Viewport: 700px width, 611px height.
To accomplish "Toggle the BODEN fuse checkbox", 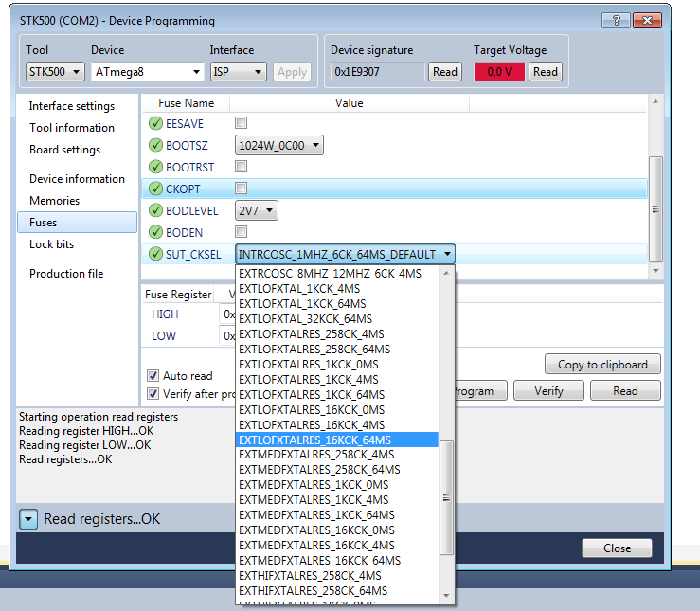I will [242, 232].
